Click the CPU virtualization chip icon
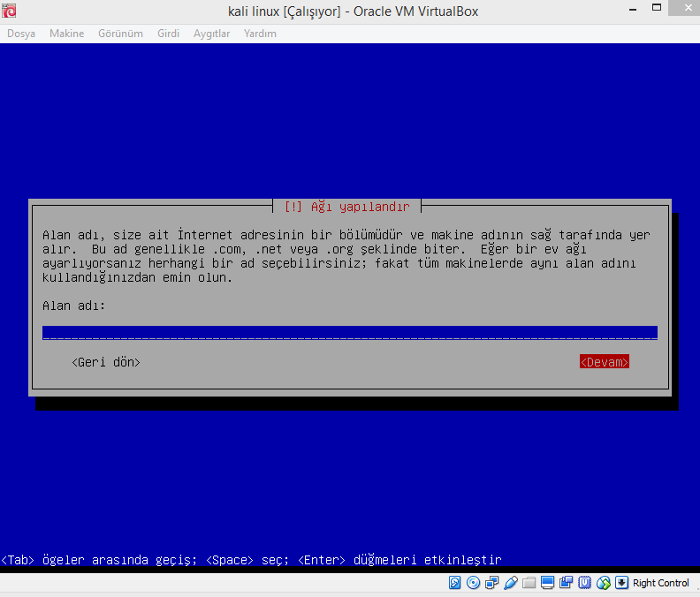 point(584,583)
